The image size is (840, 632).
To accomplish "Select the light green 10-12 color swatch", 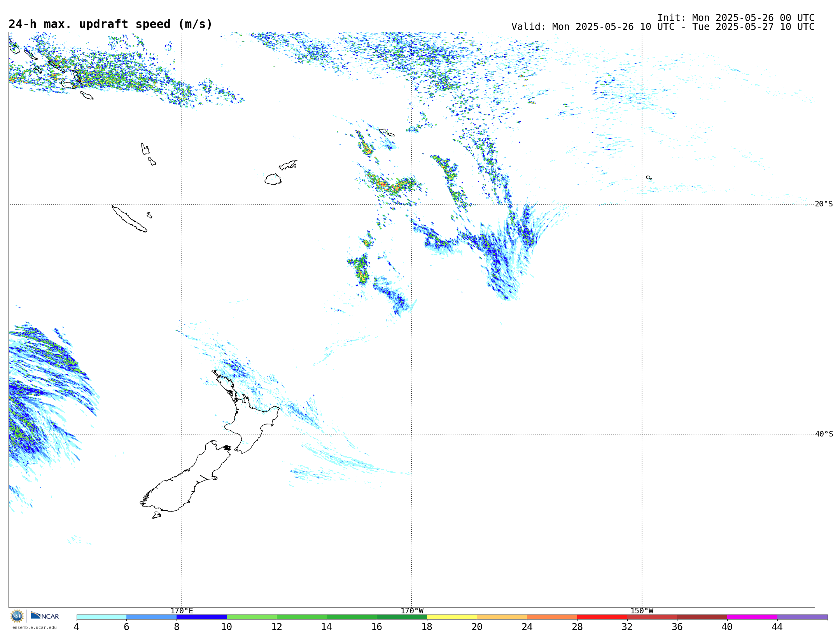I will [252, 617].
